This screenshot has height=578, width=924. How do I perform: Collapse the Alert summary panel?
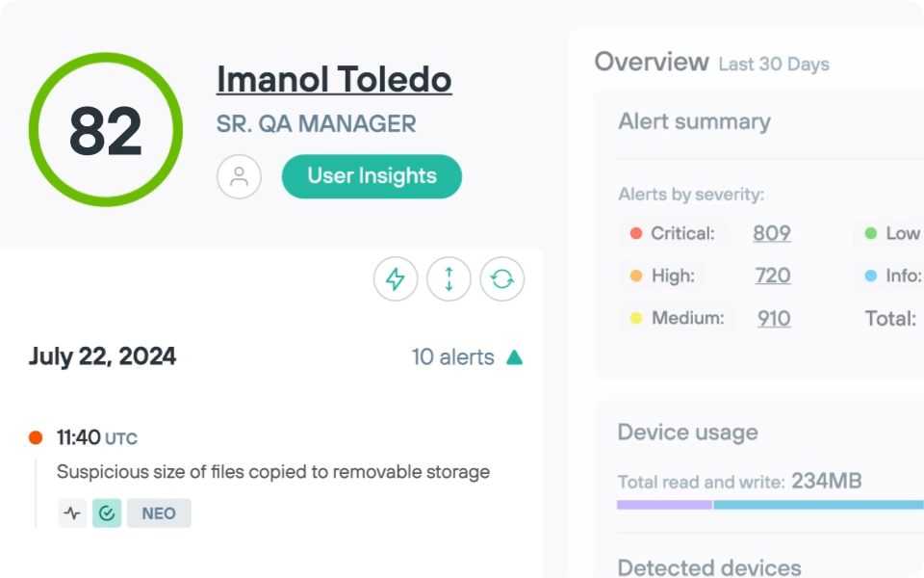coord(693,121)
